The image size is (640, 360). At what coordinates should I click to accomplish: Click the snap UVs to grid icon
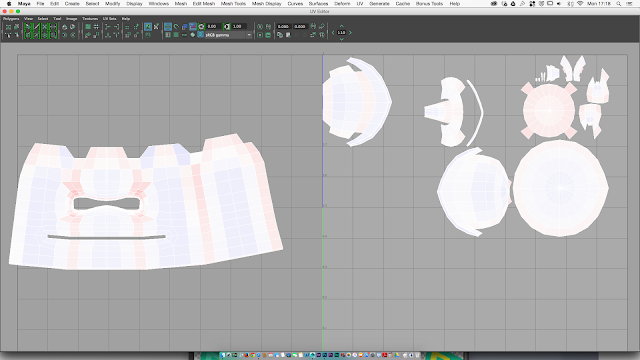(96, 27)
